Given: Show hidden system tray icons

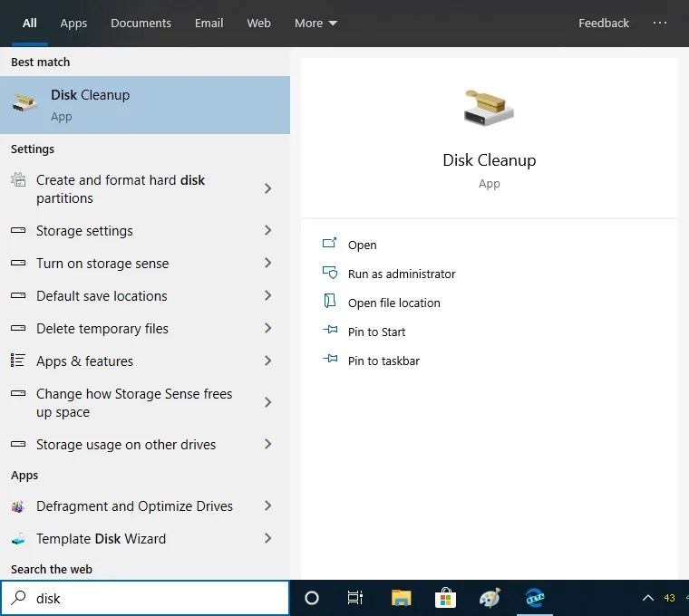Looking at the screenshot, I should pyautogui.click(x=647, y=598).
